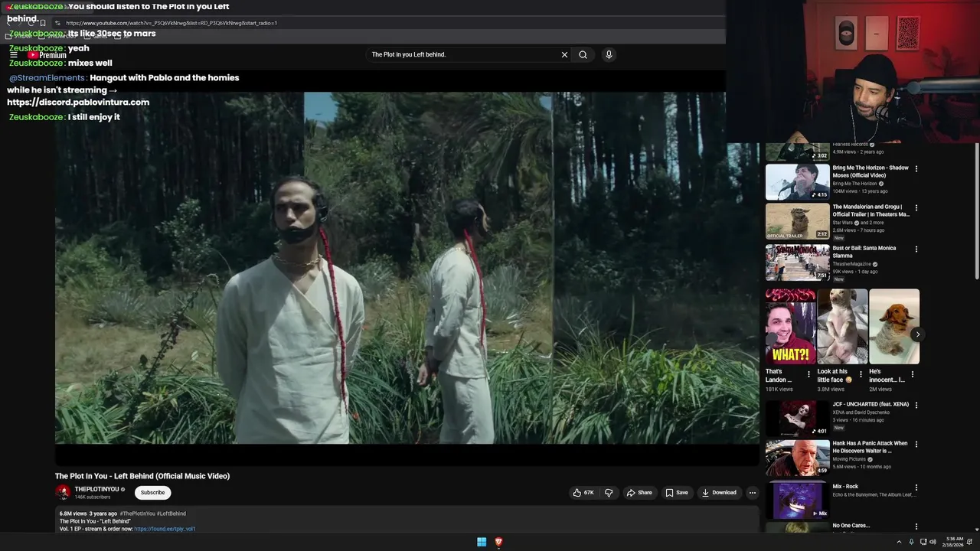This screenshot has width=980, height=551.
Task: Click the video player to pause
Action: click(x=407, y=268)
